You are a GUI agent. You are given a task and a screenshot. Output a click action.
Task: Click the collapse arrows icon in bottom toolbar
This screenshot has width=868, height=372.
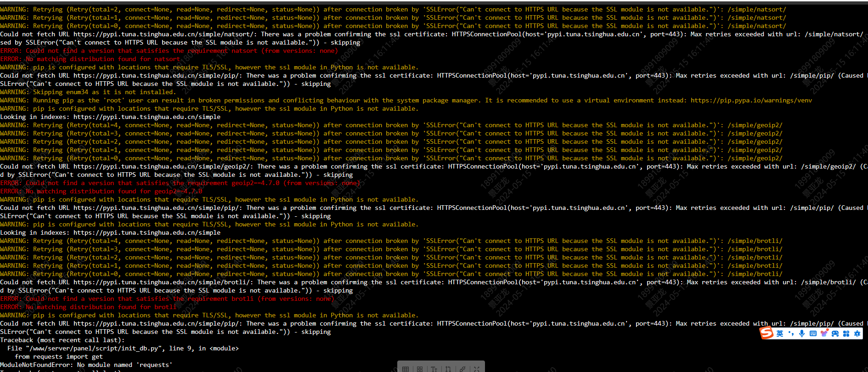coord(477,369)
